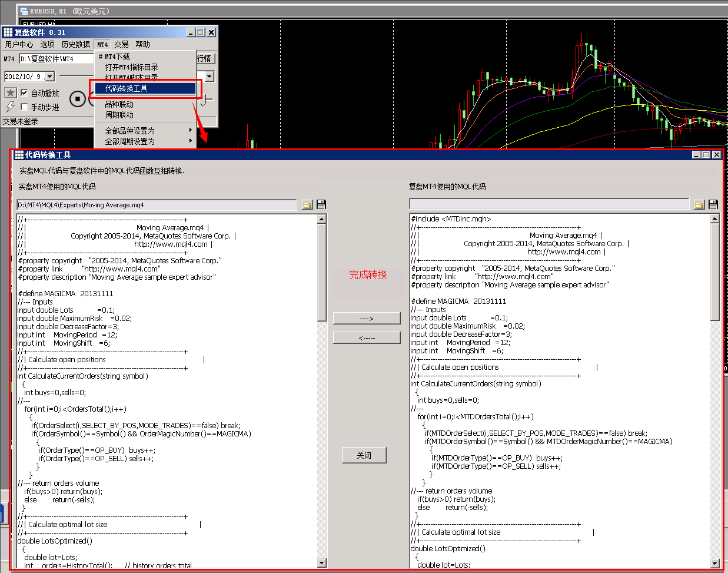Open the date picker dropdown for 2012/10/9
The height and width of the screenshot is (573, 728).
50,77
